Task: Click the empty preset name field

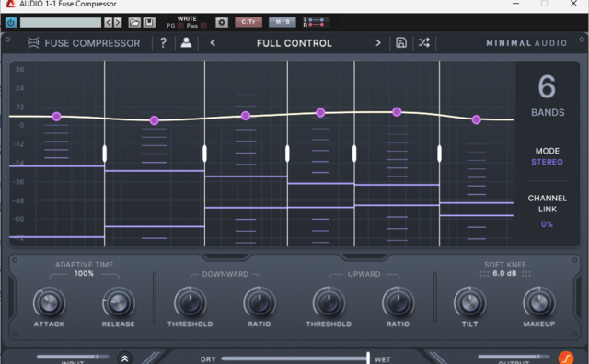Action: 61,22
